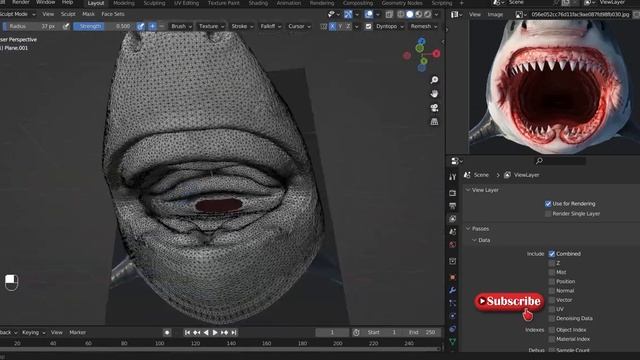
Task: Select Wireframe viewport shading mode
Action: [400, 14]
